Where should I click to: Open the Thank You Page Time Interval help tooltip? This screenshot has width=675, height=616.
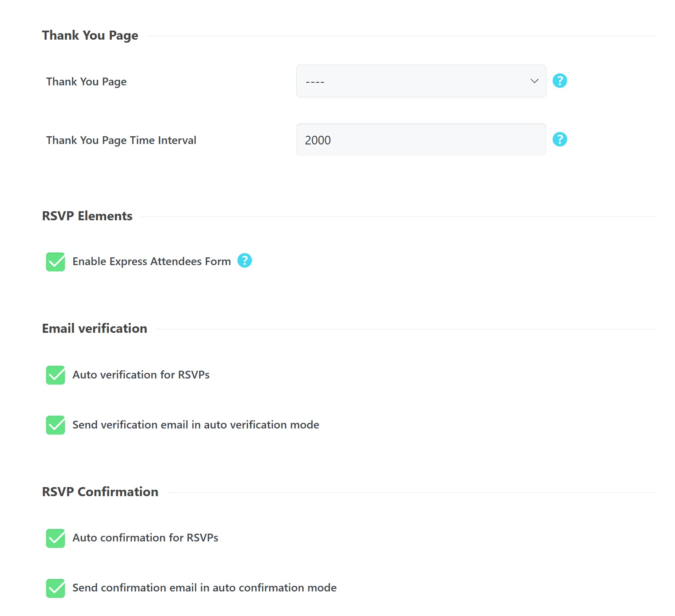tap(559, 139)
